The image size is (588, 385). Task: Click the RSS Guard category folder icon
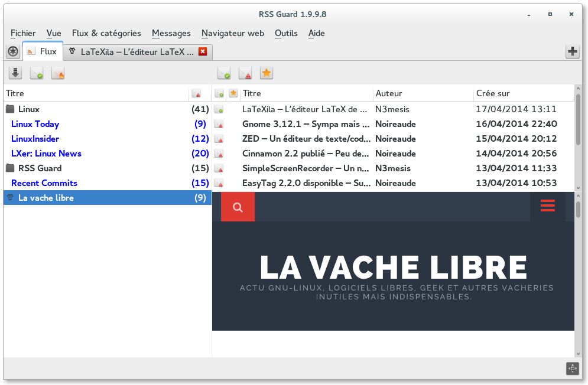(x=11, y=168)
